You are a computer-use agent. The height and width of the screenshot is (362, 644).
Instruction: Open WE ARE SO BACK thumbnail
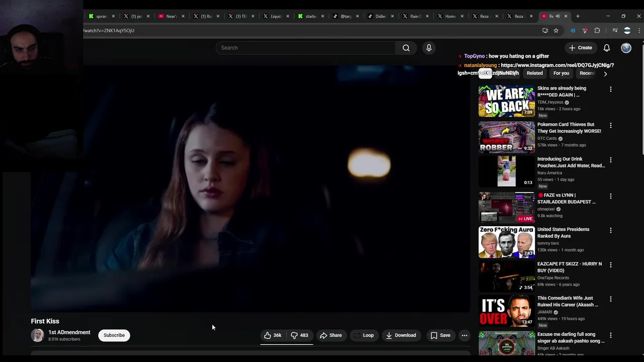(x=507, y=101)
